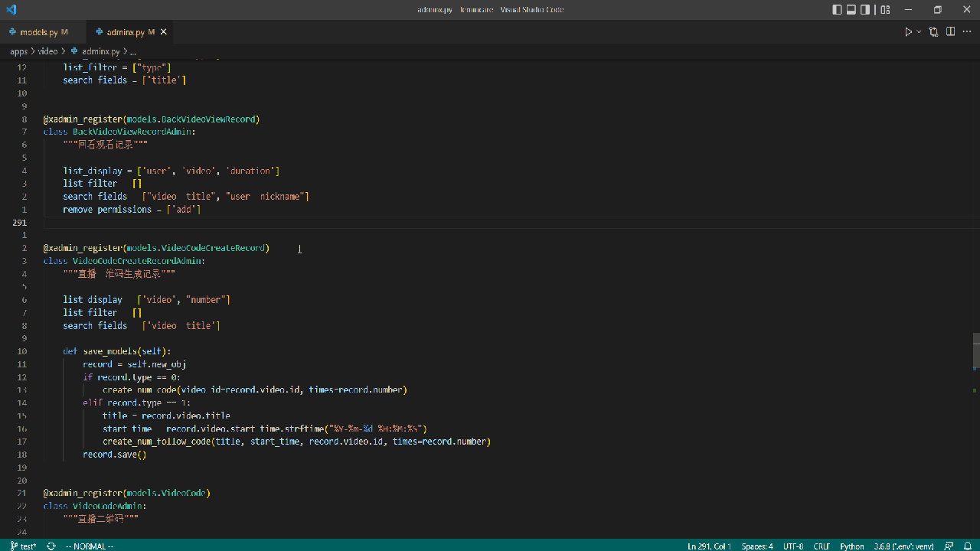Toggle the secondary sidebar layout icon

pos(865,9)
